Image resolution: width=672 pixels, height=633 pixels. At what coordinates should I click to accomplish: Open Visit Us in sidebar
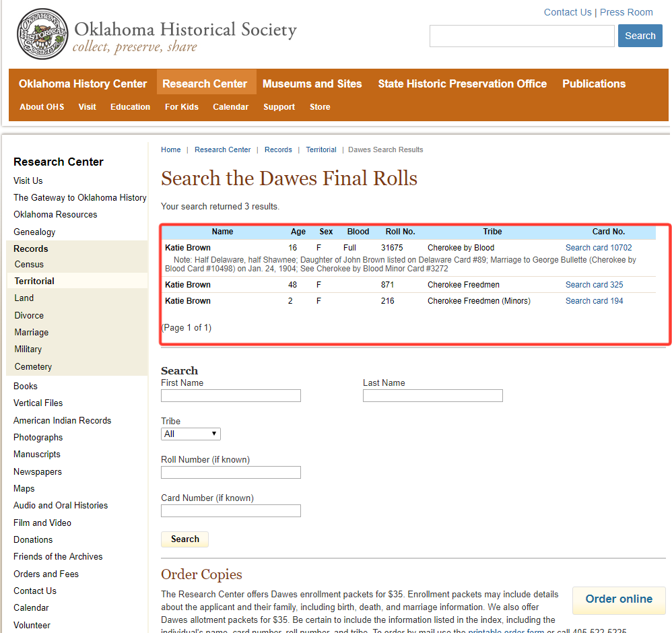click(28, 181)
